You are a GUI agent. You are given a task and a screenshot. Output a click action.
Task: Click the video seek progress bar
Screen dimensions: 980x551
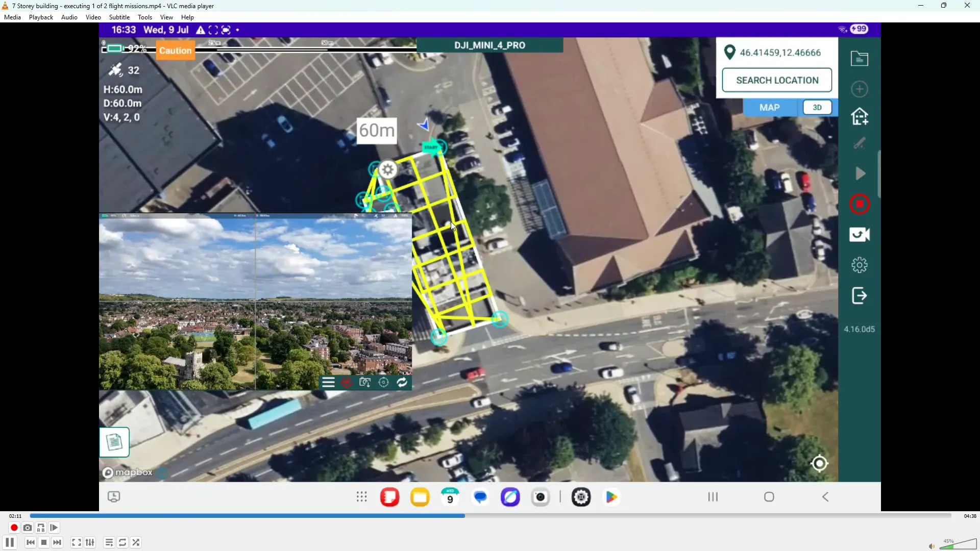(x=490, y=516)
